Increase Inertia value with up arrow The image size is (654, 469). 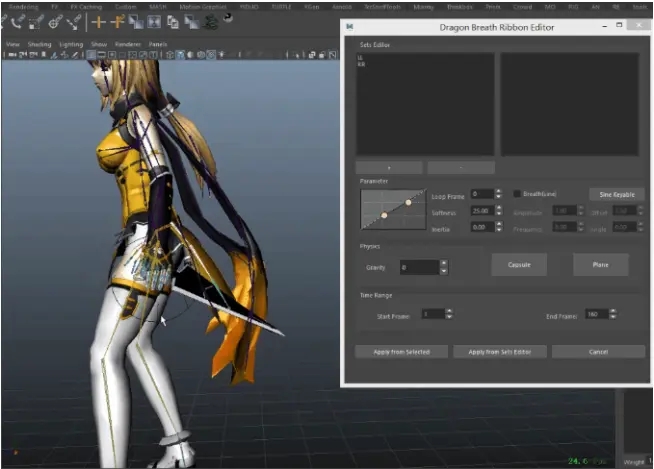pyautogui.click(x=498, y=224)
